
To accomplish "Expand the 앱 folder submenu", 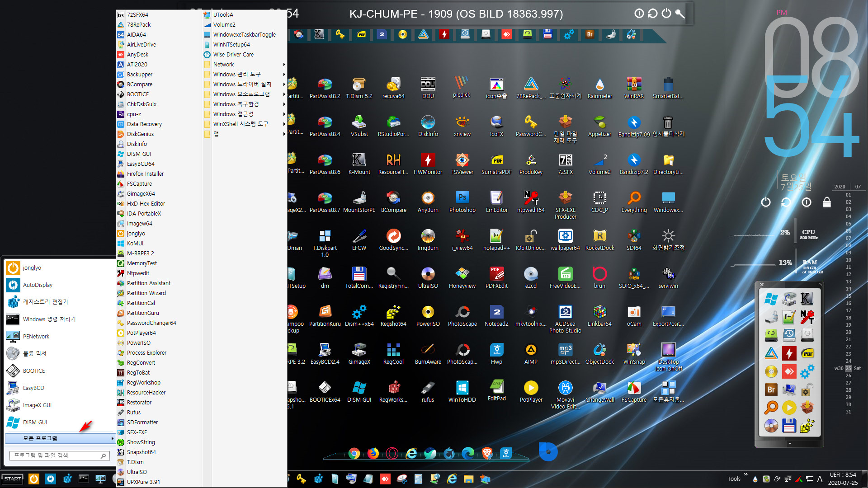I will (x=245, y=134).
